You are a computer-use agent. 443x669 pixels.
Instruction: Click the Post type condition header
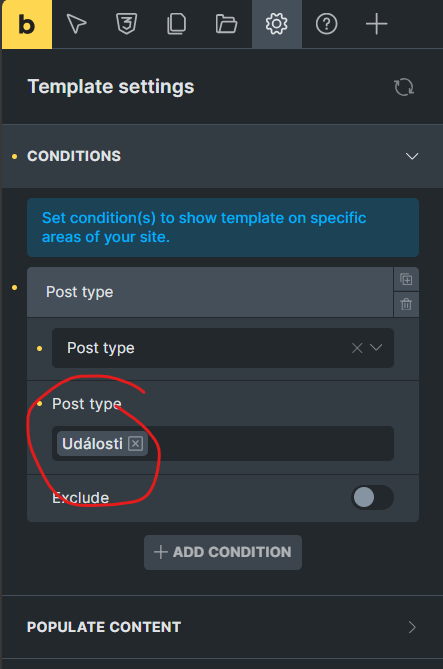click(x=210, y=292)
